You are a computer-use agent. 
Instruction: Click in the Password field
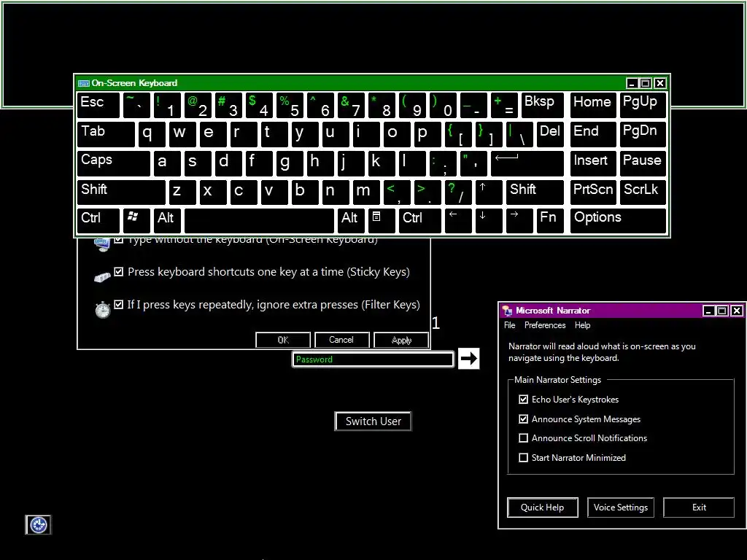click(373, 359)
